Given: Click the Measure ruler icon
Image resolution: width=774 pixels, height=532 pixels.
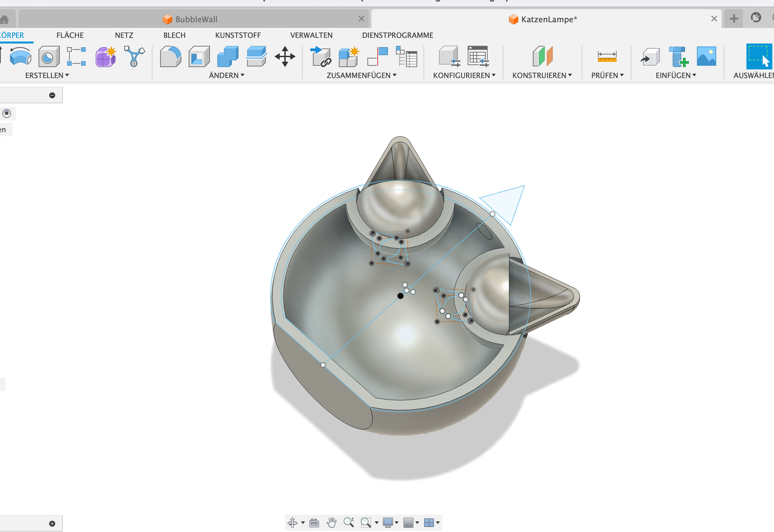Looking at the screenshot, I should pos(607,57).
